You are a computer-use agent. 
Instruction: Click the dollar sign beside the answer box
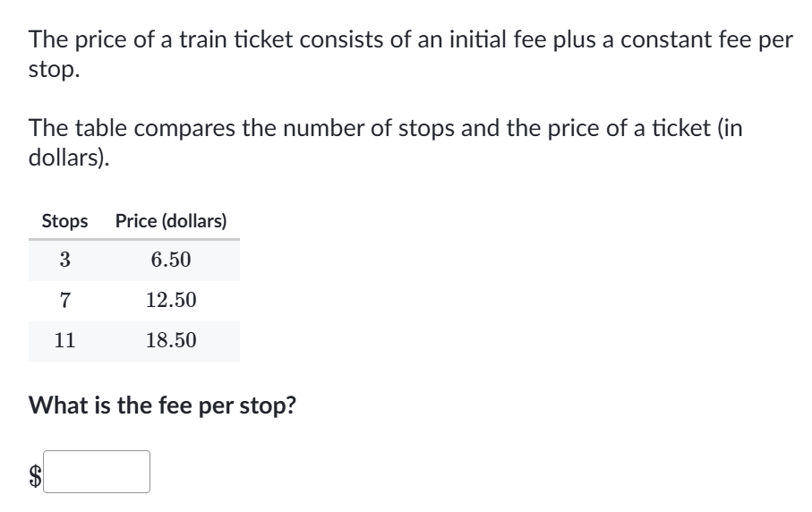point(35,476)
